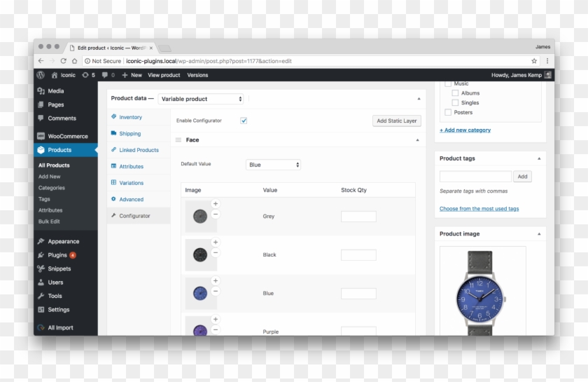Image resolution: width=588 pixels, height=382 pixels.
Task: Select the Configurator tab
Action: click(139, 216)
